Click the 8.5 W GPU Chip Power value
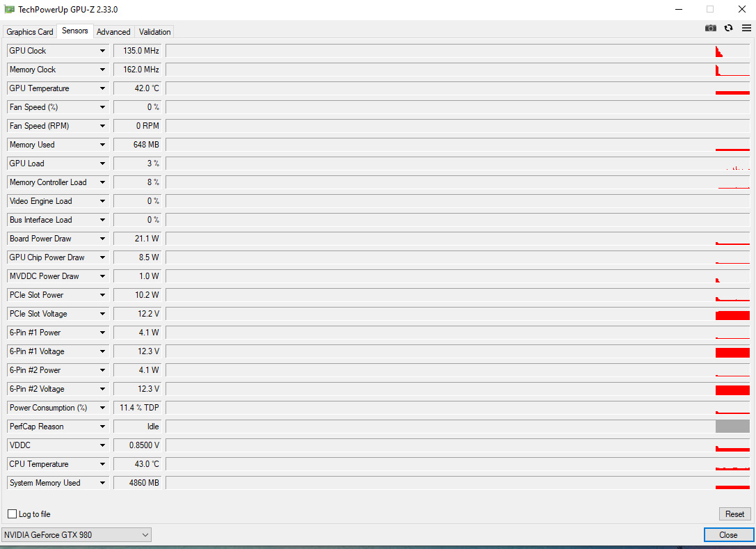The image size is (756, 549). click(x=138, y=257)
